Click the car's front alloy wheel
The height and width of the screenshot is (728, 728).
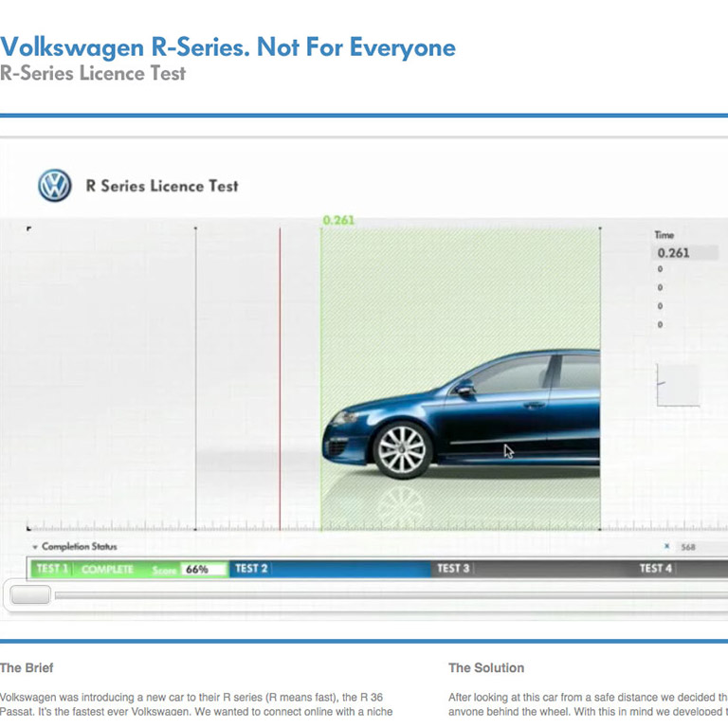coord(402,449)
